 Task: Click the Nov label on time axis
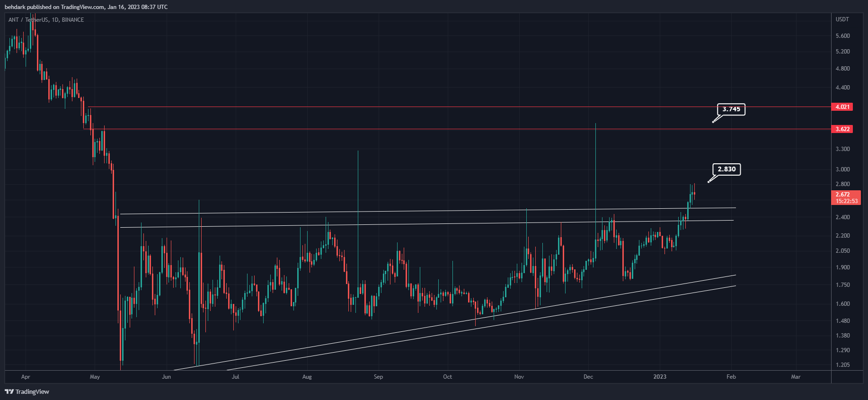[x=519, y=377]
